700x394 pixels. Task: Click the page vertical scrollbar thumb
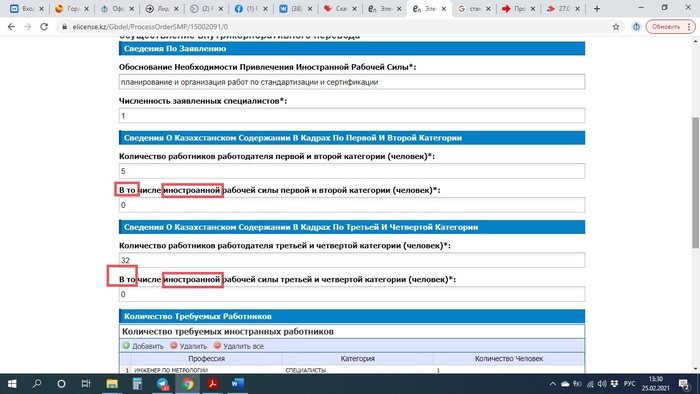(x=695, y=182)
